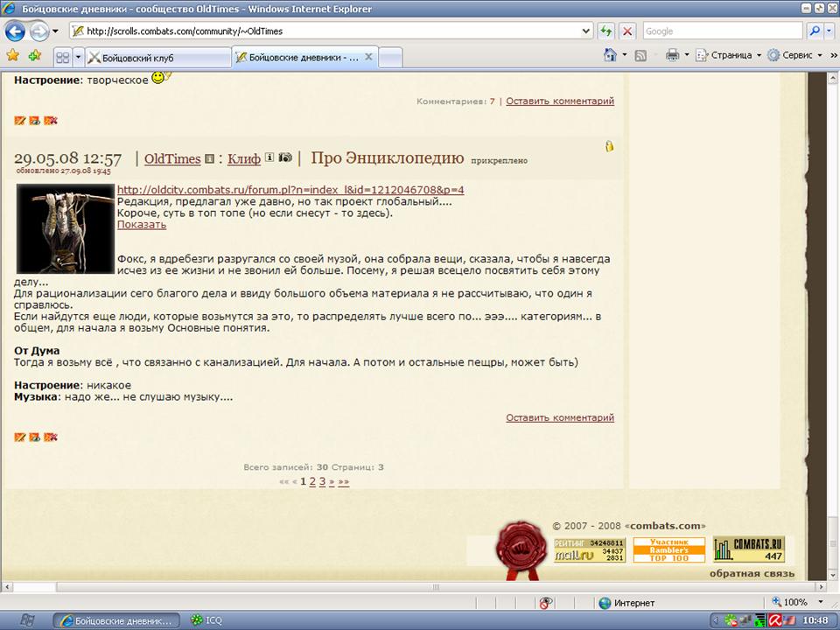The image size is (840, 630).
Task: Click Оставить комментарий below the Музыка line
Action: pos(560,417)
